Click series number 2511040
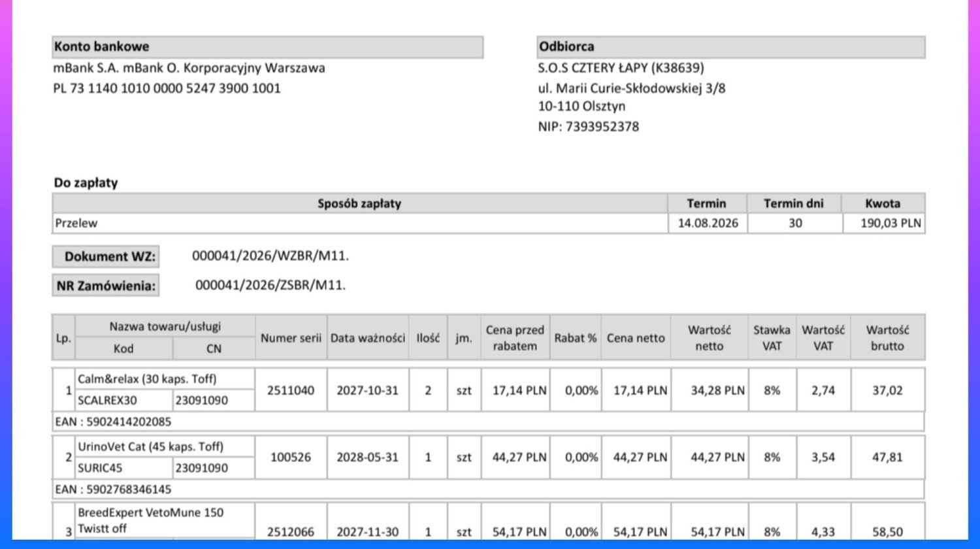The height and width of the screenshot is (549, 980). (291, 390)
